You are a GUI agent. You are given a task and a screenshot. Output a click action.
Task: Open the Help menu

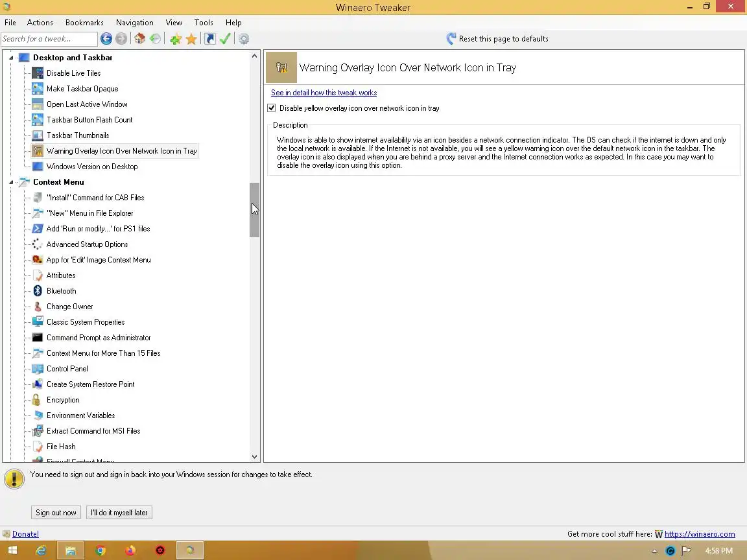(x=233, y=23)
